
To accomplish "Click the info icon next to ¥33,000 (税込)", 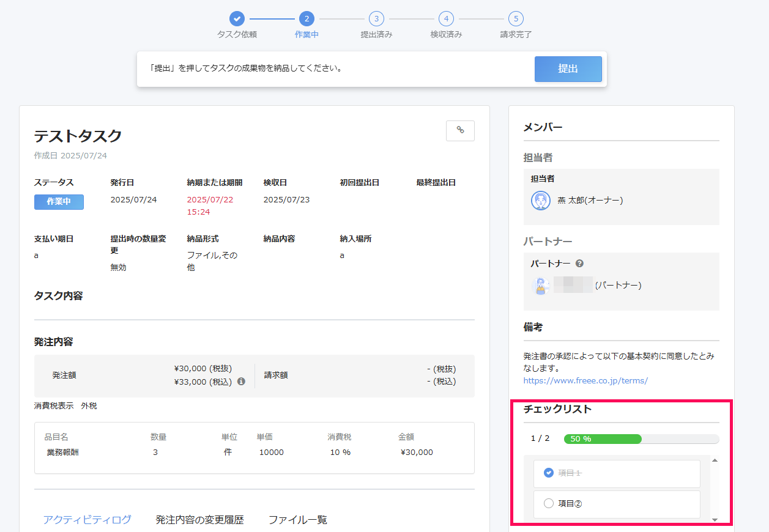I will tap(241, 382).
